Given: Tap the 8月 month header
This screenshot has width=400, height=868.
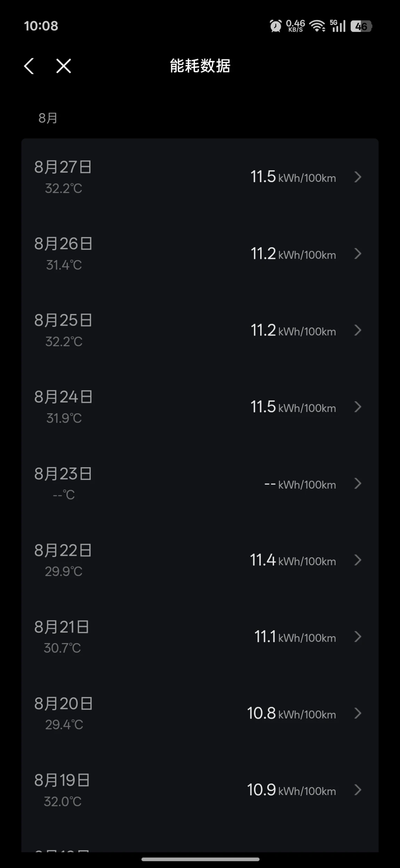Looking at the screenshot, I should (x=48, y=118).
